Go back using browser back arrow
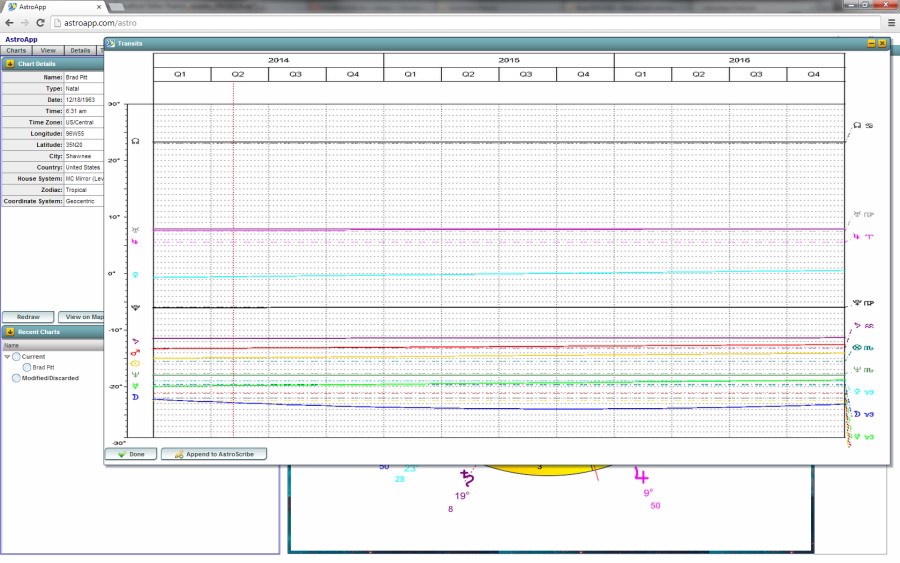 click(10, 22)
